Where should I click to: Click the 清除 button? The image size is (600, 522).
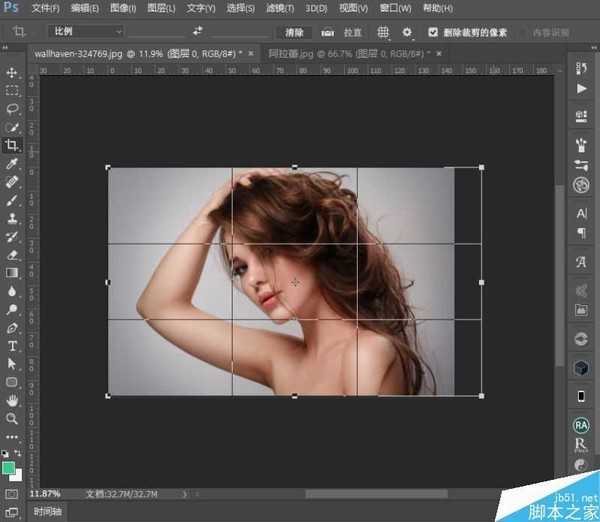pos(294,32)
